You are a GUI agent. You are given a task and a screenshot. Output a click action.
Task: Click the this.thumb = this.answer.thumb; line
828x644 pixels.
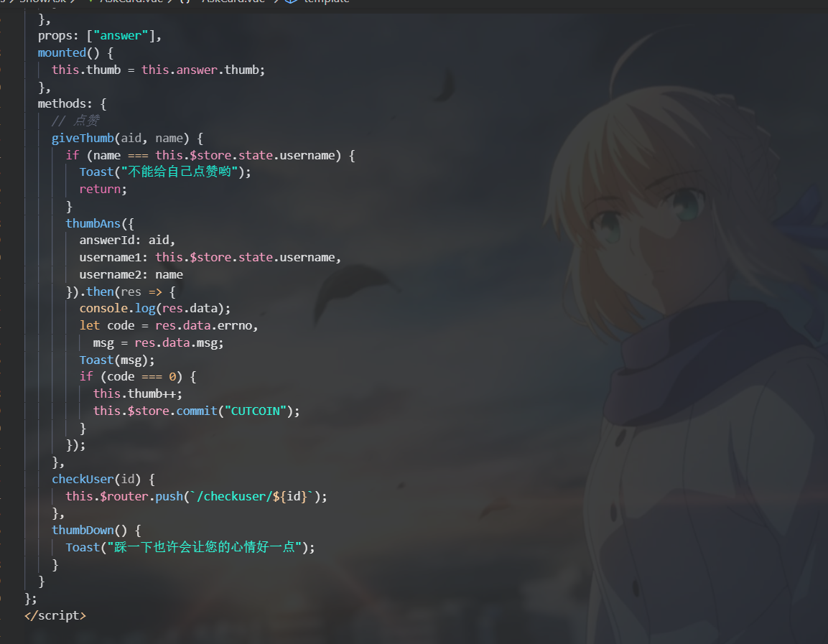[159, 70]
